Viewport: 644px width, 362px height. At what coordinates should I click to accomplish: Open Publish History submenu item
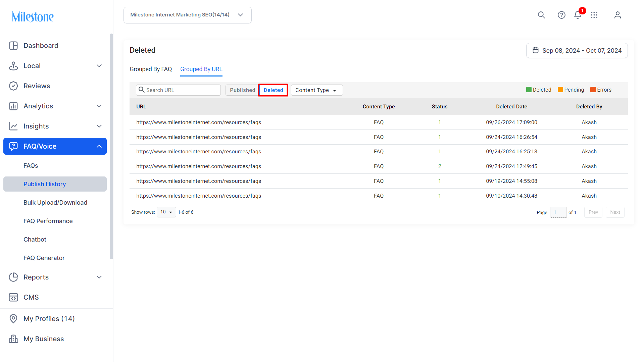click(x=55, y=184)
